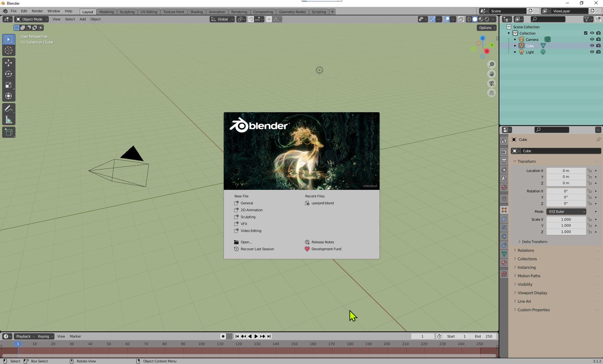Expand the Camera item in the outliner
The image size is (603, 364).
pos(515,40)
